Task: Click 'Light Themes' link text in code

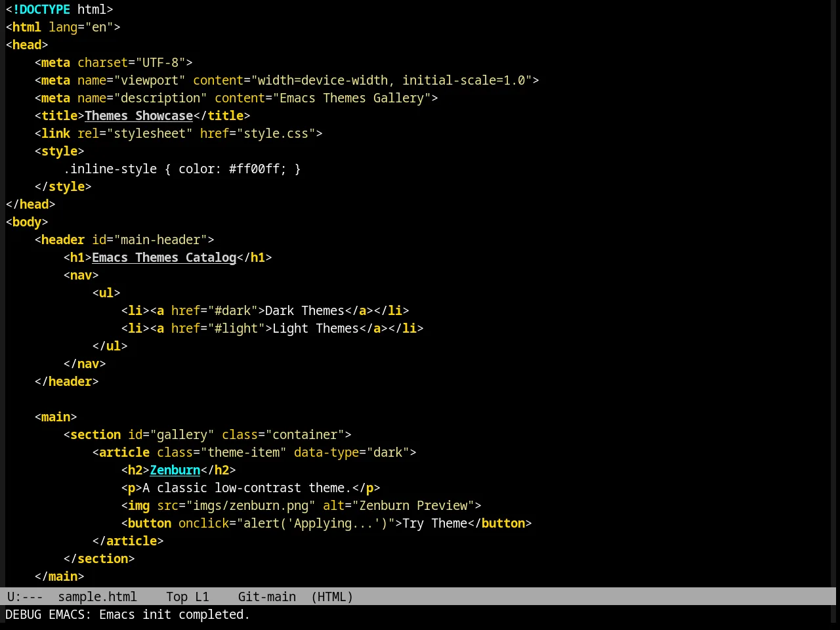Action: pos(316,328)
